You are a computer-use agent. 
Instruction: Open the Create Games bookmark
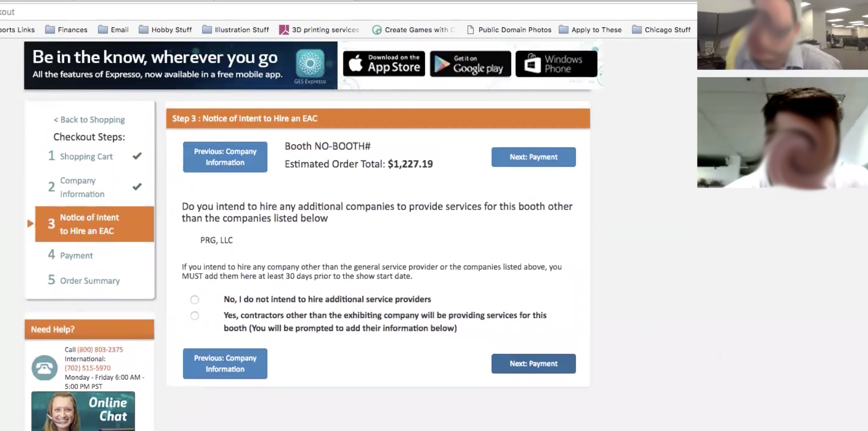tap(413, 30)
